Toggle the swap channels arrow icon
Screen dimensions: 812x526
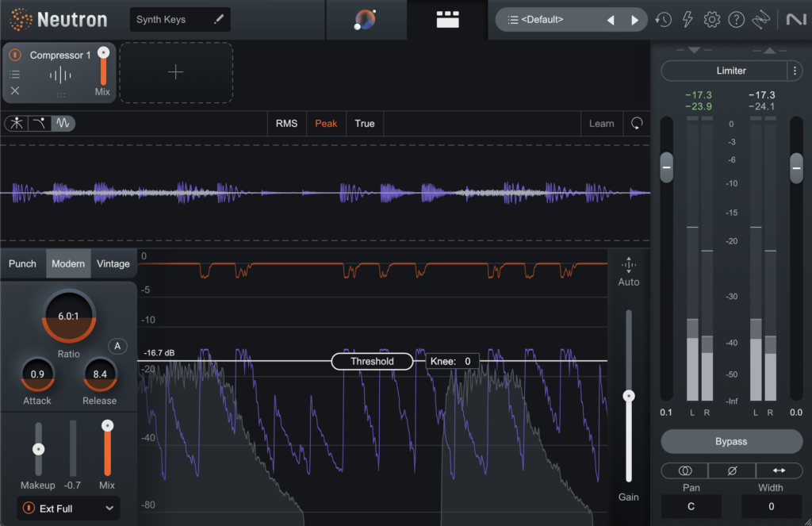(779, 470)
